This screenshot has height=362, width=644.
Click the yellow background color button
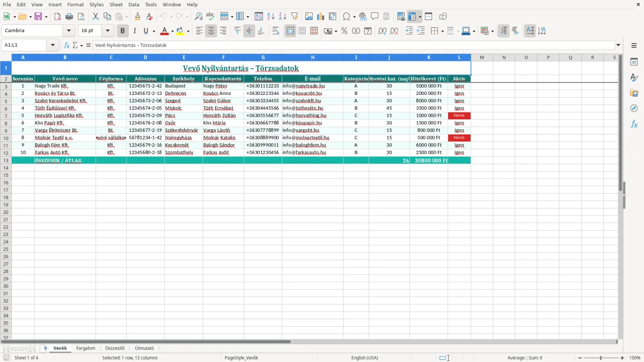click(180, 31)
